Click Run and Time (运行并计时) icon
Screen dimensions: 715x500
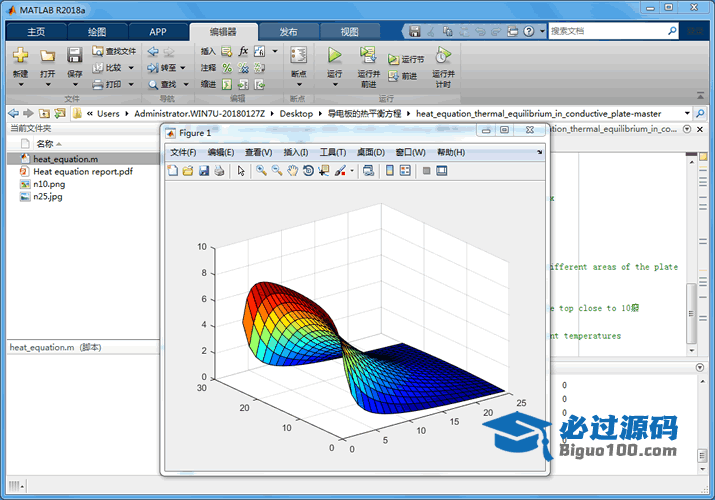point(443,55)
